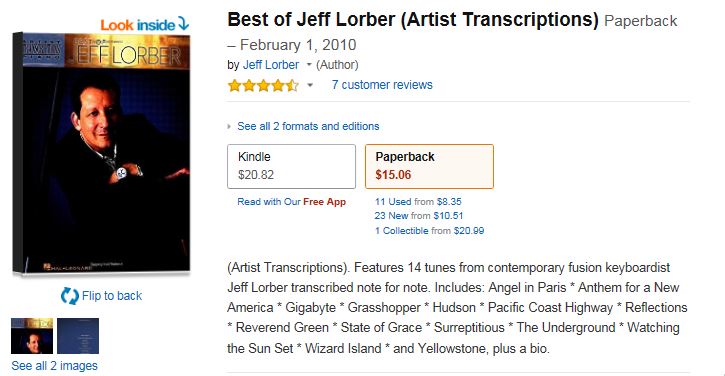Click the Flip to back rotate icon
The width and height of the screenshot is (725, 376).
point(70,296)
